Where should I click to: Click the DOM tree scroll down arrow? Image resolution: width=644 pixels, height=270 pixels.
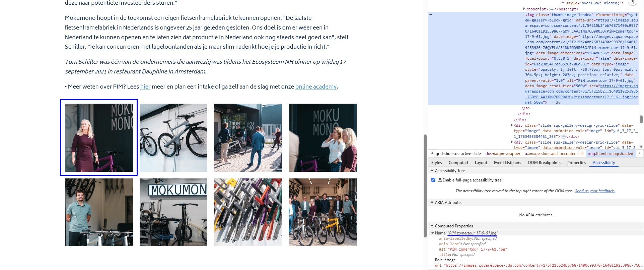pyautogui.click(x=641, y=147)
